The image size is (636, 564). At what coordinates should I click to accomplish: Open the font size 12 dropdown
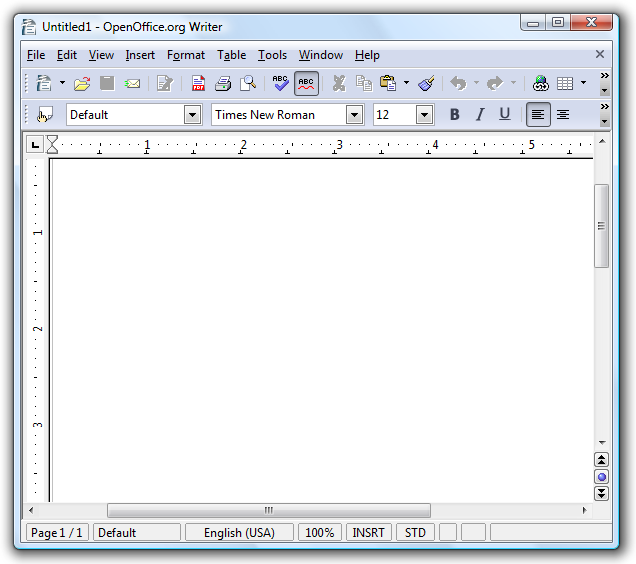tap(425, 115)
